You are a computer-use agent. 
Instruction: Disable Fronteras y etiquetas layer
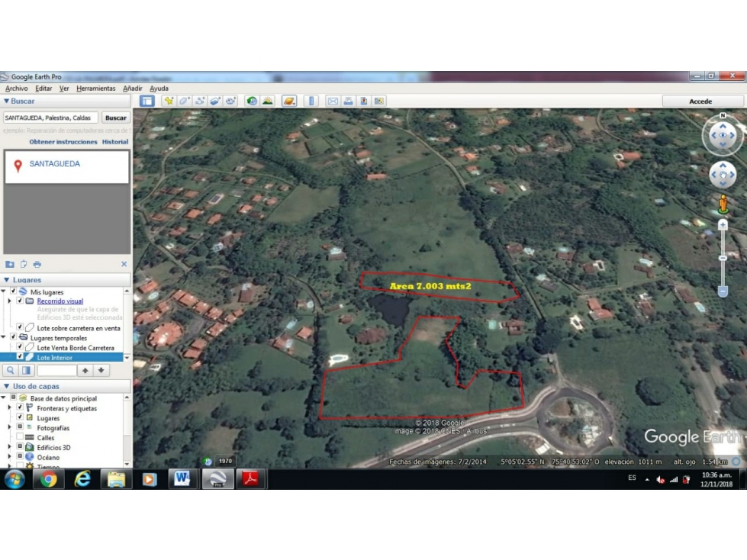click(x=20, y=407)
